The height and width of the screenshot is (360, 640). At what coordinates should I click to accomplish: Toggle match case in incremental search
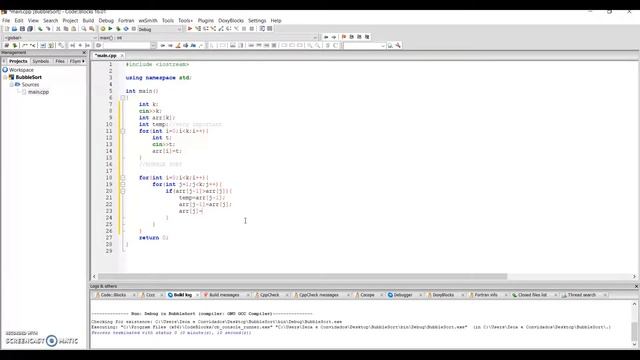point(193,45)
